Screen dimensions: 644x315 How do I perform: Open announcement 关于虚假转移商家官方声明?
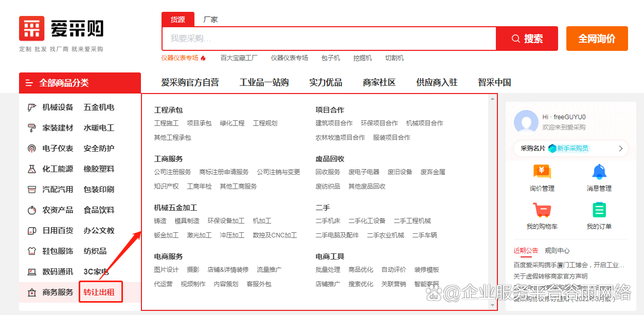550,276
